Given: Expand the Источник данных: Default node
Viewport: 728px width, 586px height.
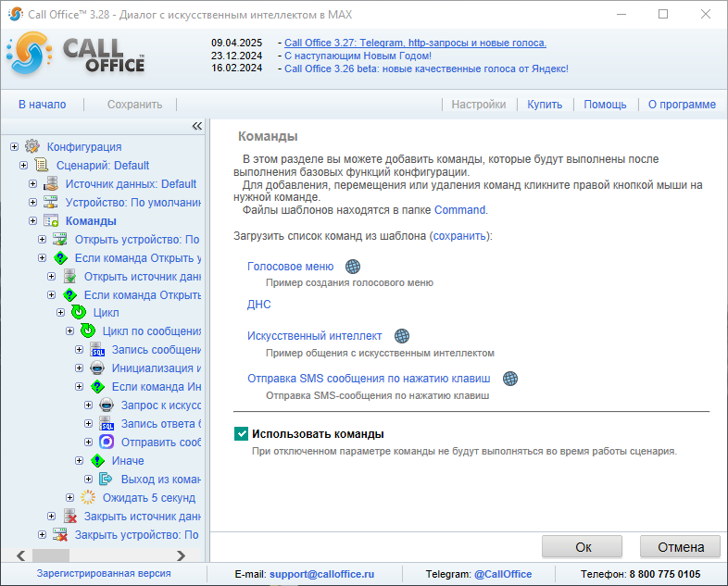Looking at the screenshot, I should [33, 183].
